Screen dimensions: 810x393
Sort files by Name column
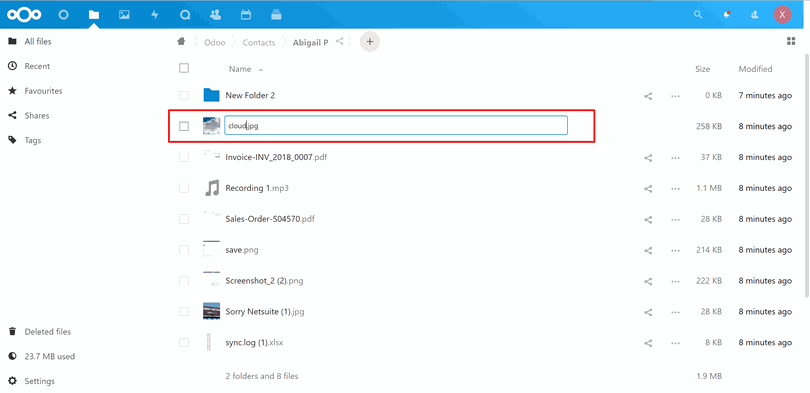pyautogui.click(x=240, y=69)
